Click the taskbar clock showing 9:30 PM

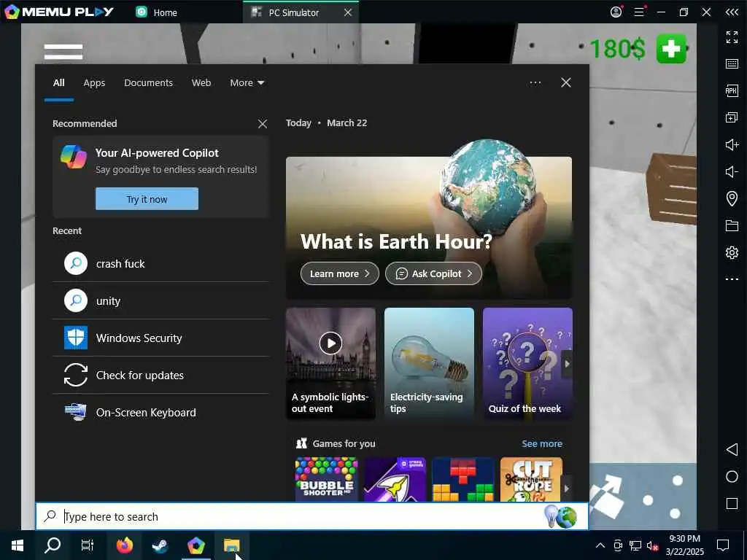coord(684,545)
